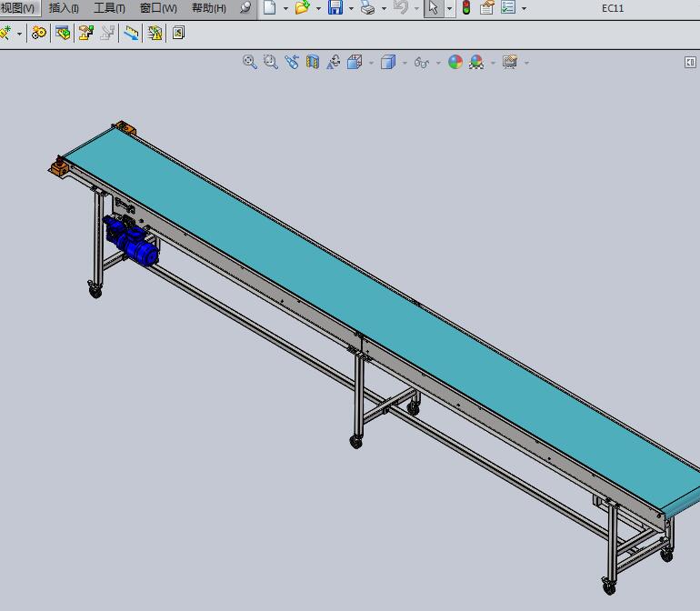The image size is (700, 611).
Task: Click the Print icon
Action: point(367,7)
